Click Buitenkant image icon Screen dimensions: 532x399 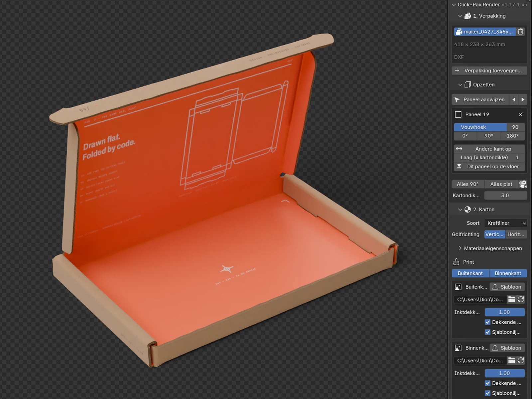click(458, 287)
